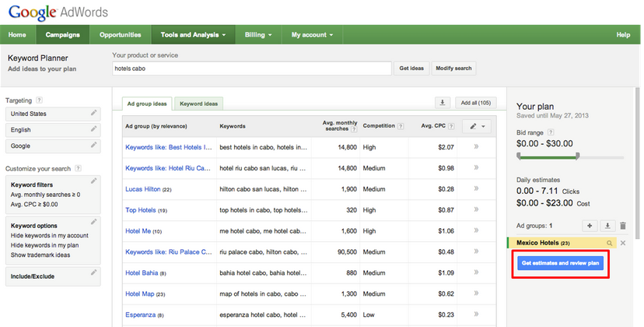Open the Hotel Me ad group link
644x327 pixels.
pos(138,231)
